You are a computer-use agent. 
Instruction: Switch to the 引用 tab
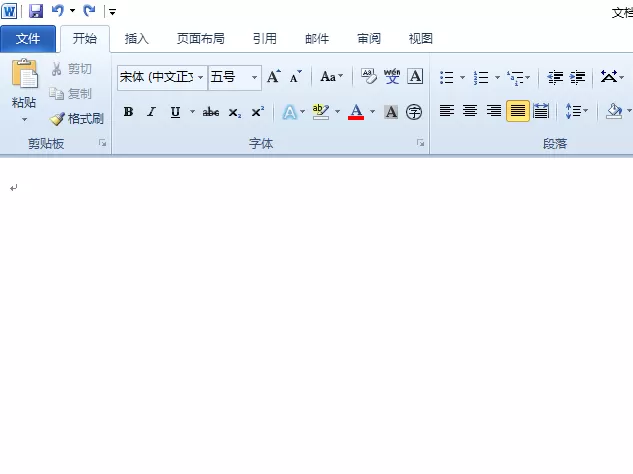tap(264, 39)
